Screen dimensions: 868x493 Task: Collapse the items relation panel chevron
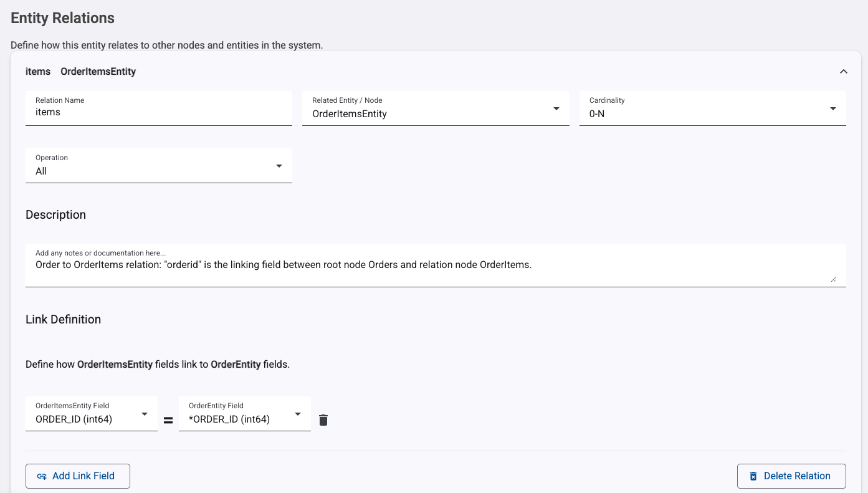click(x=844, y=72)
